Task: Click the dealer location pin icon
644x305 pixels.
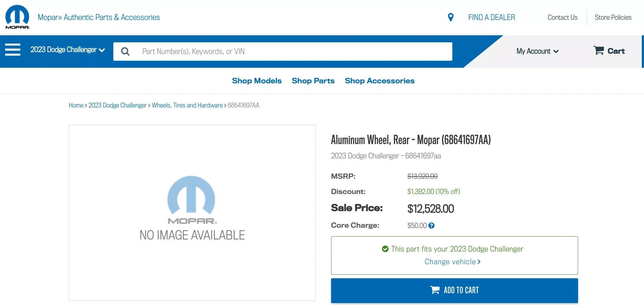Action: [x=450, y=17]
